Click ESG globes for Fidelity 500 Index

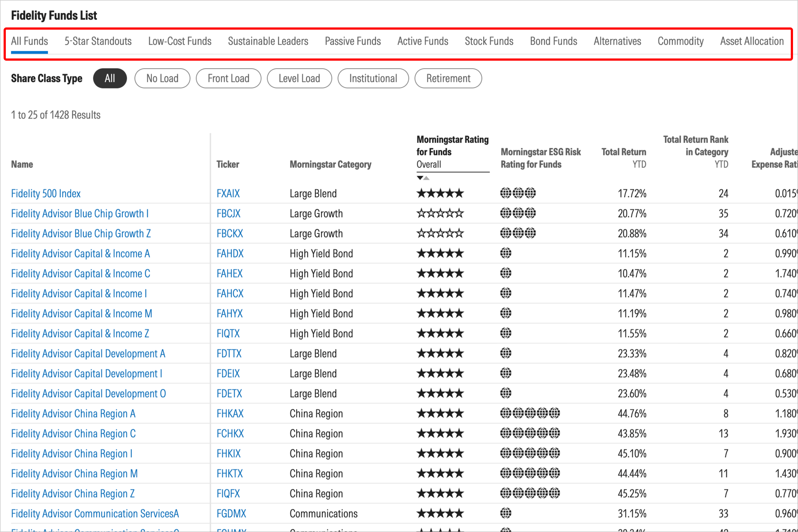pos(518,193)
